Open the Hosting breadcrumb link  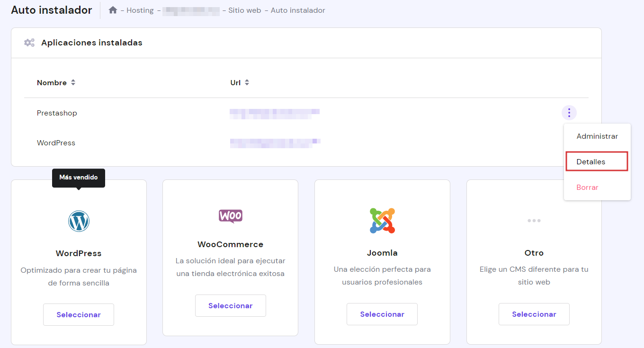click(x=140, y=9)
